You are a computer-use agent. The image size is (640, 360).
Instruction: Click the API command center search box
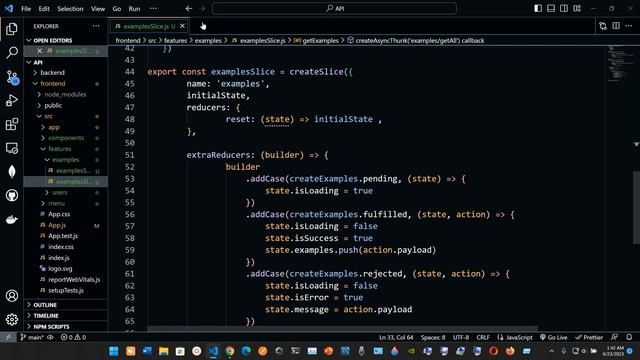click(x=334, y=8)
